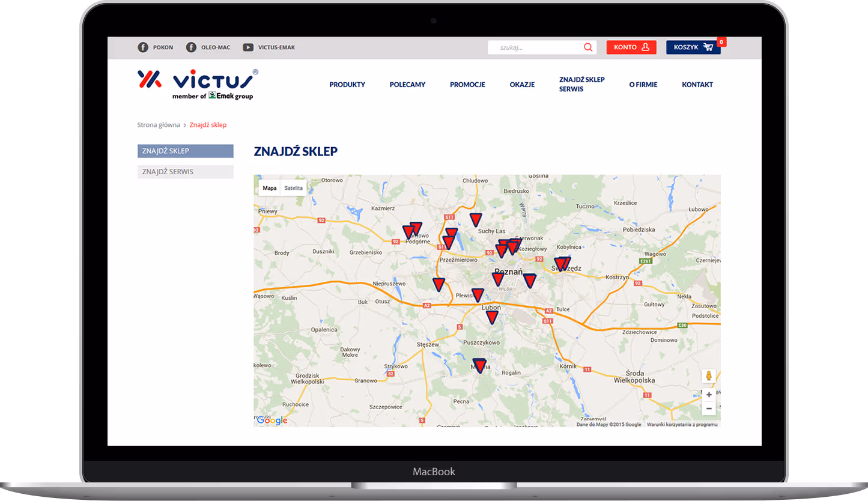Viewport: 868px width, 501px height.
Task: Open the Koszyk shopping cart
Action: [693, 47]
